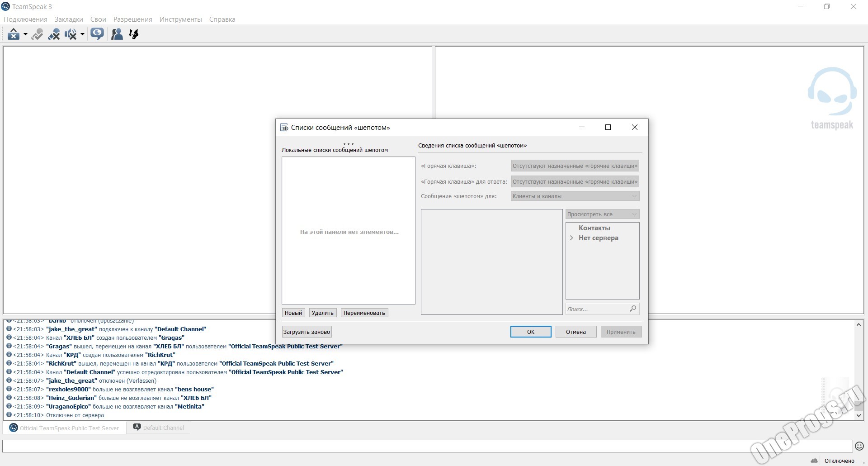Toggle Away status toolbar icon
This screenshot has height=466, width=868.
coord(14,34)
